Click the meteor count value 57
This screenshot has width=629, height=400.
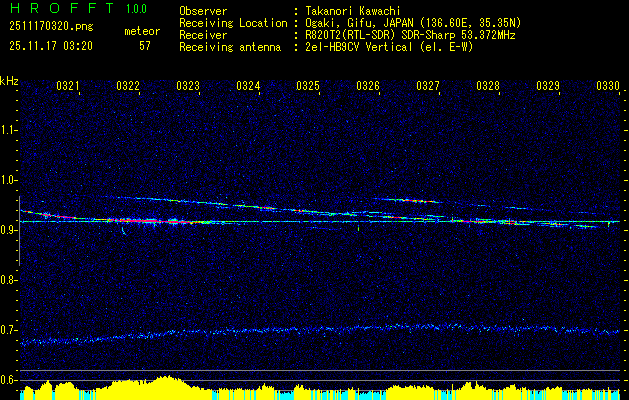pyautogui.click(x=145, y=46)
